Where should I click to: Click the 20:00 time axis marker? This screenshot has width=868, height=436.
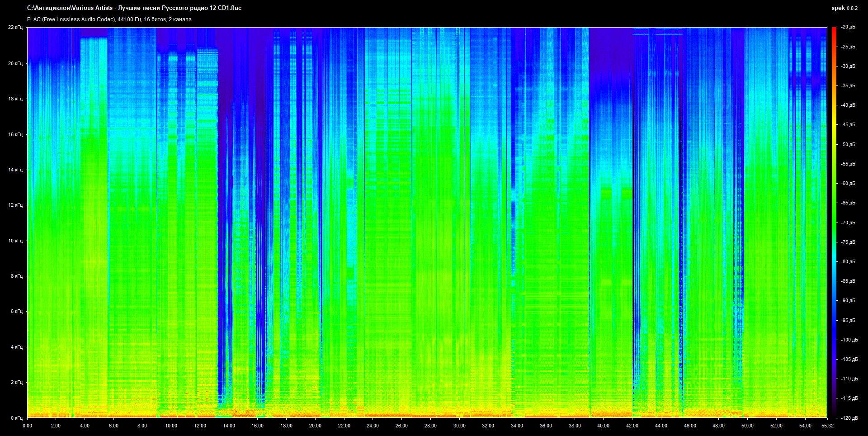tap(315, 426)
